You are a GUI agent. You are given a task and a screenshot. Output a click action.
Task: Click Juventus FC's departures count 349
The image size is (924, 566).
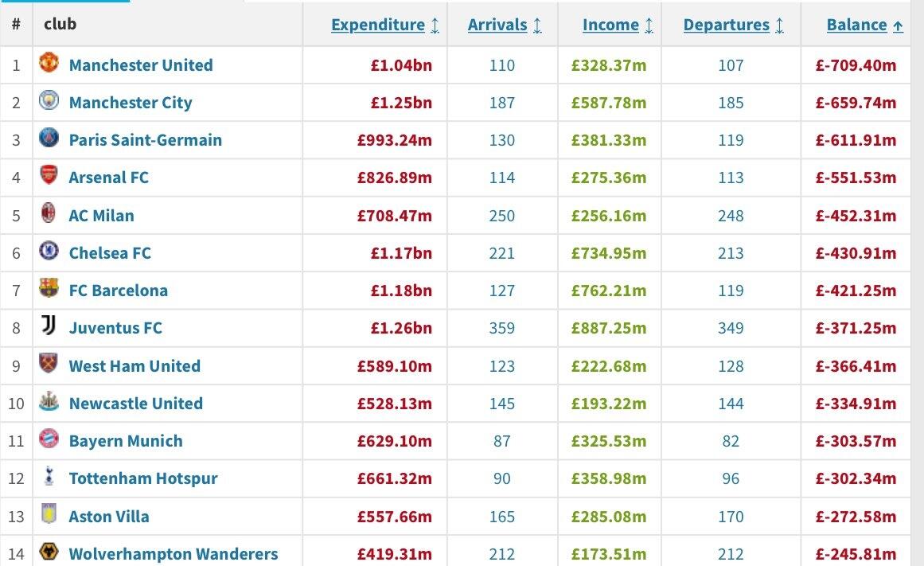(x=731, y=328)
